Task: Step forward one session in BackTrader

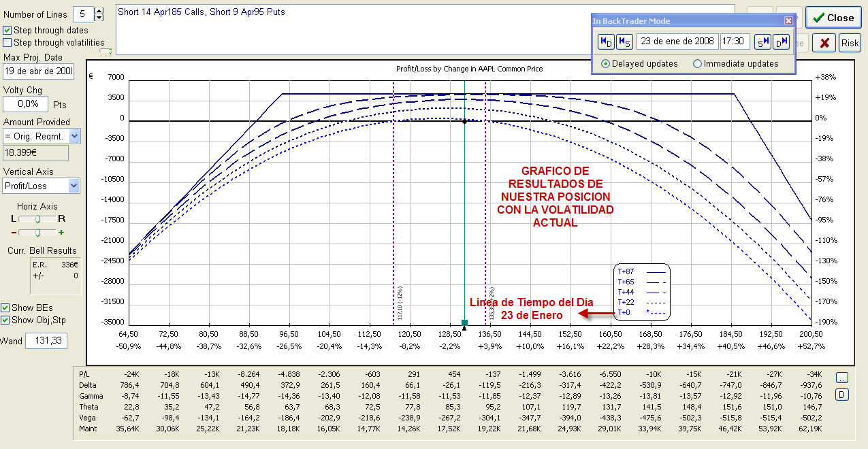Action: (x=763, y=41)
